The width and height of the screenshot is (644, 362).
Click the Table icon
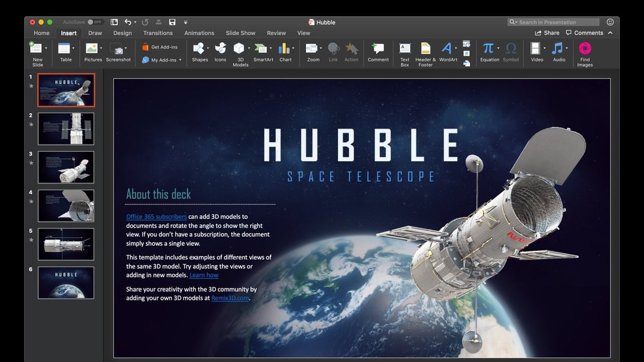coord(64,48)
